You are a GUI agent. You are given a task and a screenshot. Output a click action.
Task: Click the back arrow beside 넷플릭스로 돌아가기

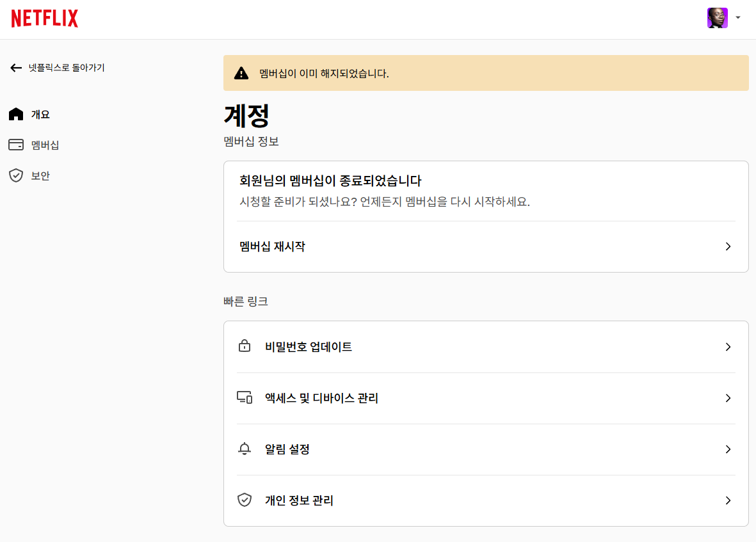pyautogui.click(x=16, y=68)
